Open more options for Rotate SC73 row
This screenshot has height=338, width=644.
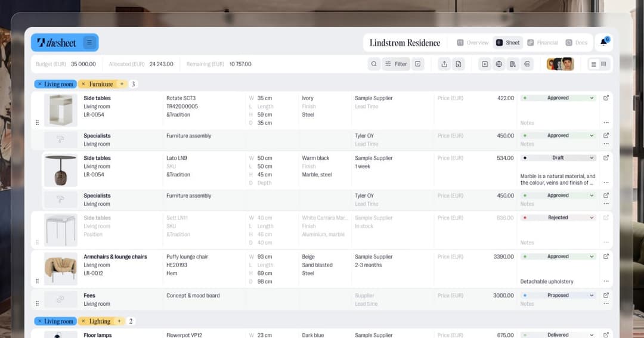tap(606, 123)
